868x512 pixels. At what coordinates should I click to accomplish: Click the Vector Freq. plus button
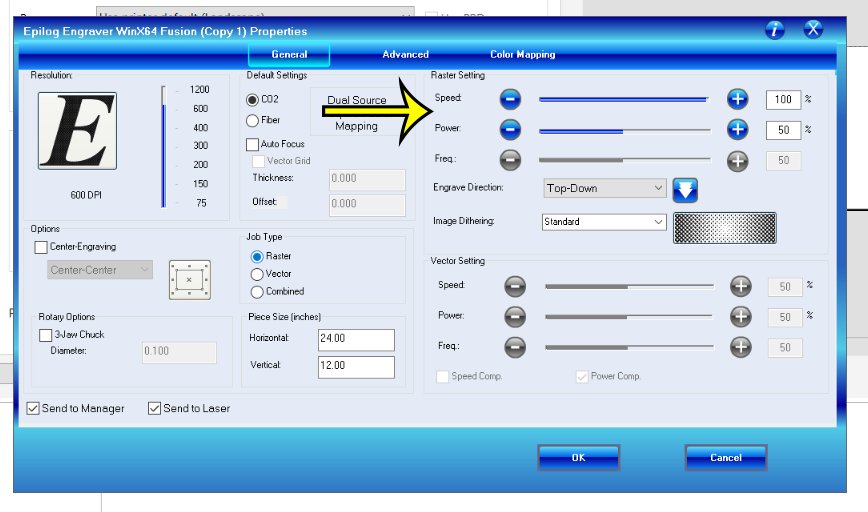point(740,347)
